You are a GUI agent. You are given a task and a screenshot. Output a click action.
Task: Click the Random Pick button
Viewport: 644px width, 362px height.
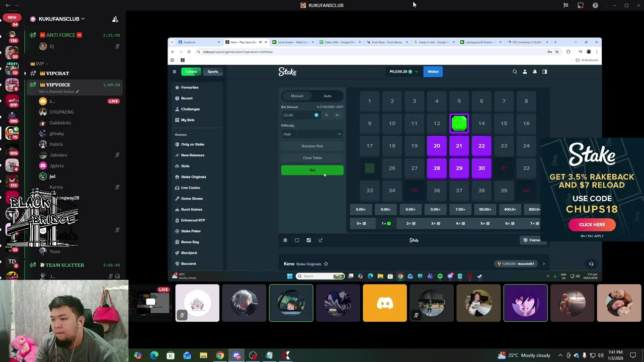[x=312, y=146]
